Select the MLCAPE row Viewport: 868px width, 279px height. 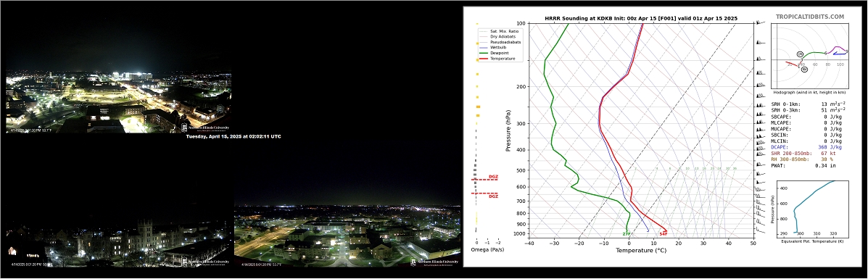806,123
